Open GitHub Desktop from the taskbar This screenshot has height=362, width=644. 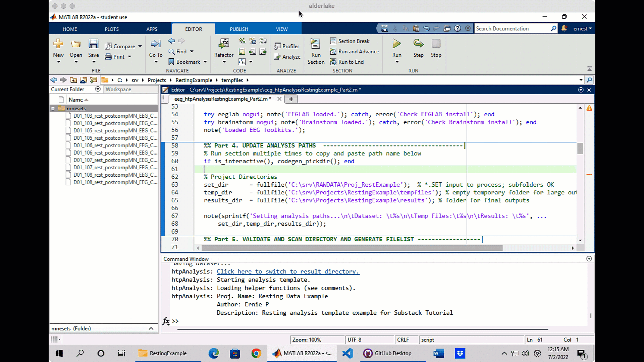tap(387, 353)
